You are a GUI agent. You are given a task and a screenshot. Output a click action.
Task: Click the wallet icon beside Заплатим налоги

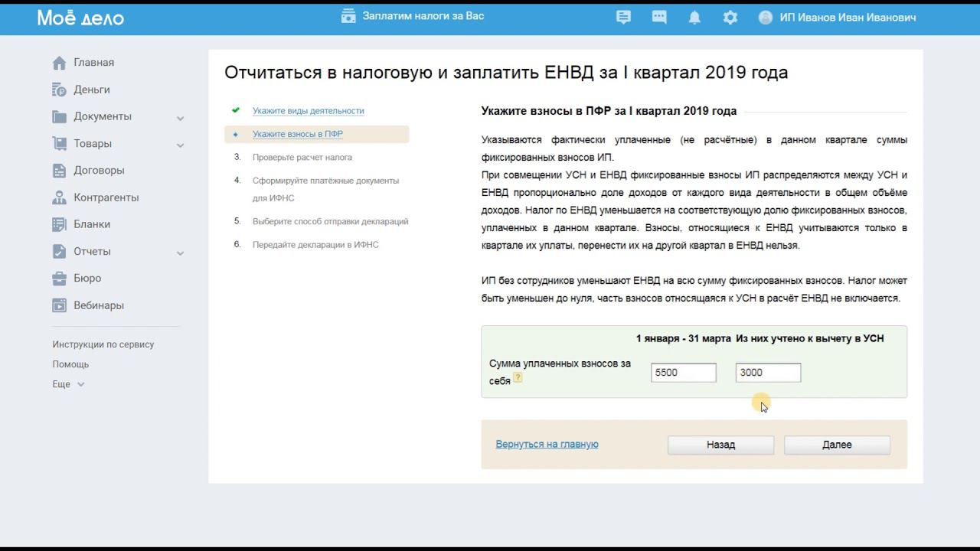click(x=348, y=16)
